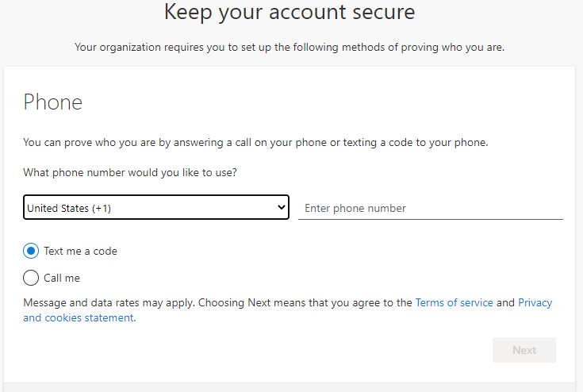This screenshot has height=392, width=583.
Task: Click the "What phone number would you like to use?" label
Action: tap(129, 172)
